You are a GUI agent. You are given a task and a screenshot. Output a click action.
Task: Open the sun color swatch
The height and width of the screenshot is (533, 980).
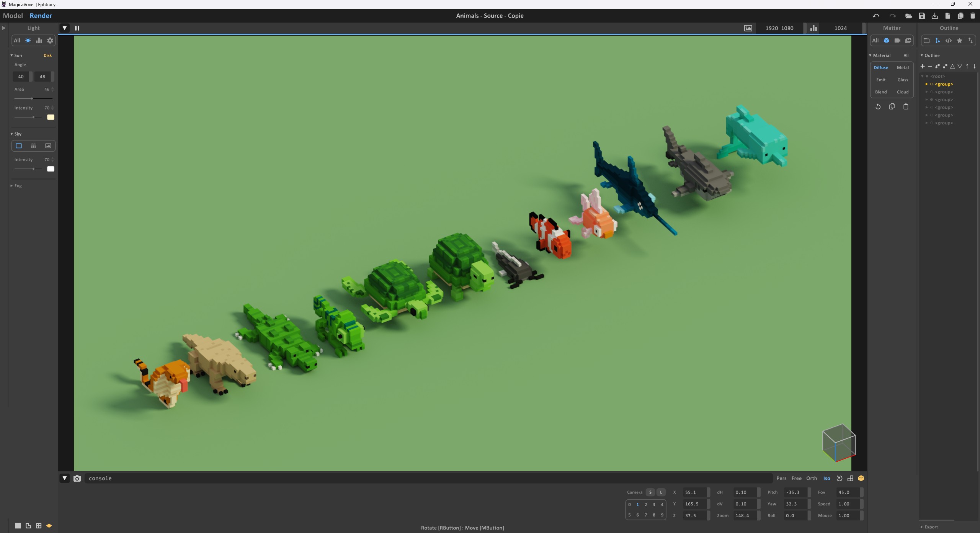tap(51, 117)
